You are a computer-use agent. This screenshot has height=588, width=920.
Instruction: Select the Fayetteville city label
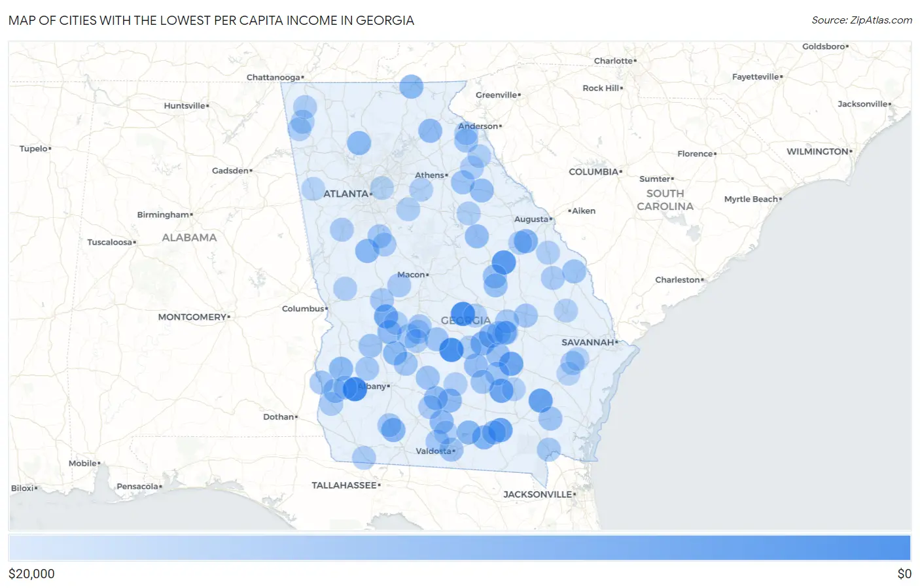756,77
